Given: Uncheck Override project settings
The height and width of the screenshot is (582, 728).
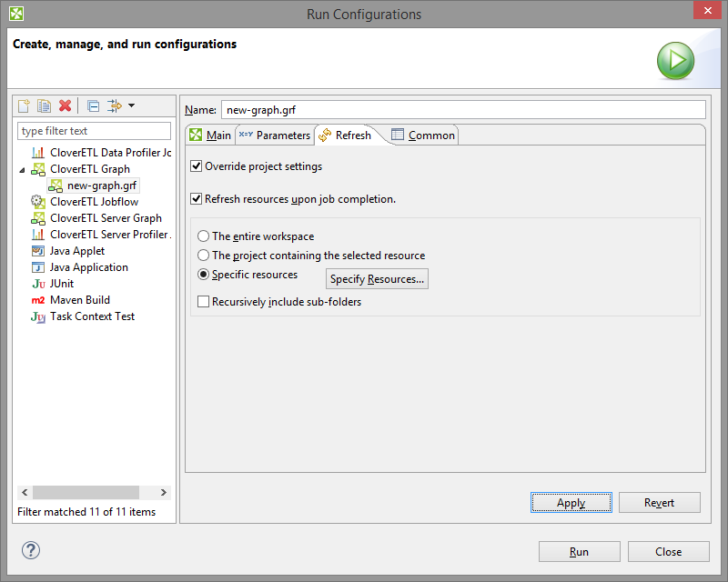Looking at the screenshot, I should (x=197, y=166).
